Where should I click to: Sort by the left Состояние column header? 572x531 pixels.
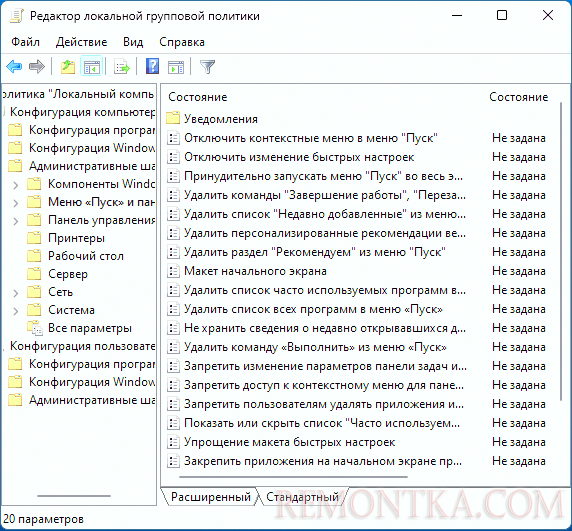[x=197, y=97]
